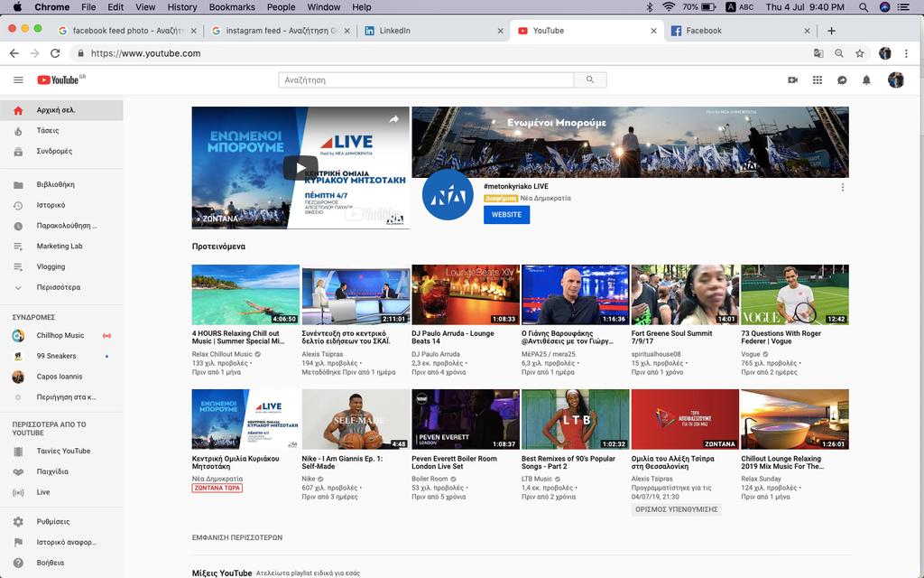Go to Αρχική σελ. in sidebar
The width and height of the screenshot is (924, 578).
[61, 110]
